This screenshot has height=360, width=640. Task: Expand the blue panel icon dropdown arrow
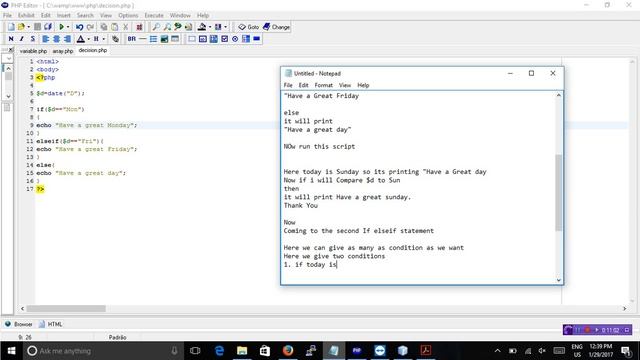[225, 27]
